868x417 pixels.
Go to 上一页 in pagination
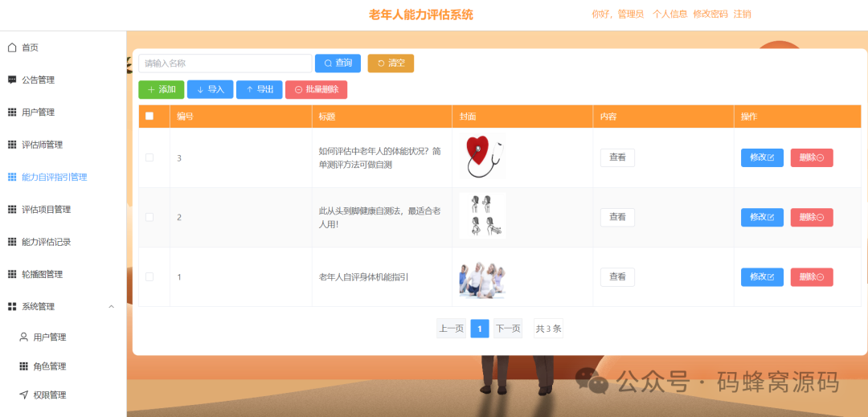tap(451, 329)
